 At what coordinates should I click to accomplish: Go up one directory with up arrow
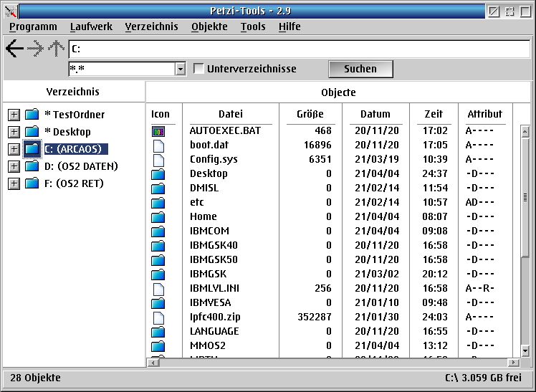pyautogui.click(x=57, y=49)
